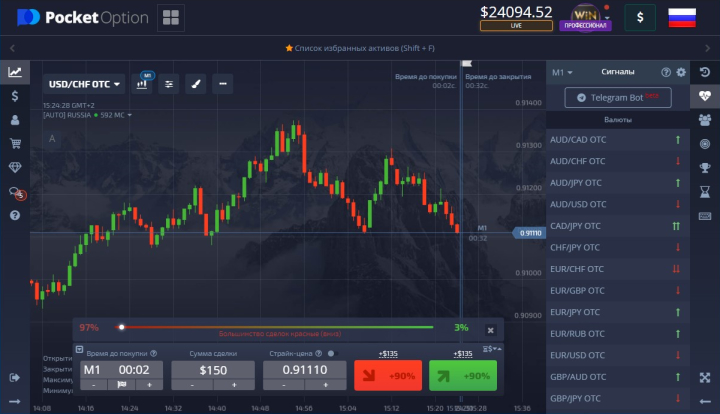This screenshot has width=720, height=414.
Task: Open the layout grid icon
Action: [170, 17]
